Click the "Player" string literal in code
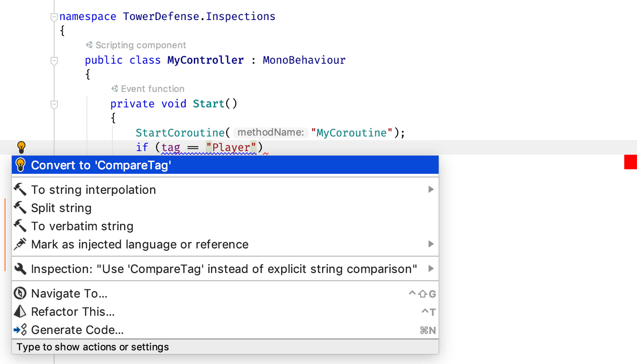The height and width of the screenshot is (364, 637). tap(231, 147)
